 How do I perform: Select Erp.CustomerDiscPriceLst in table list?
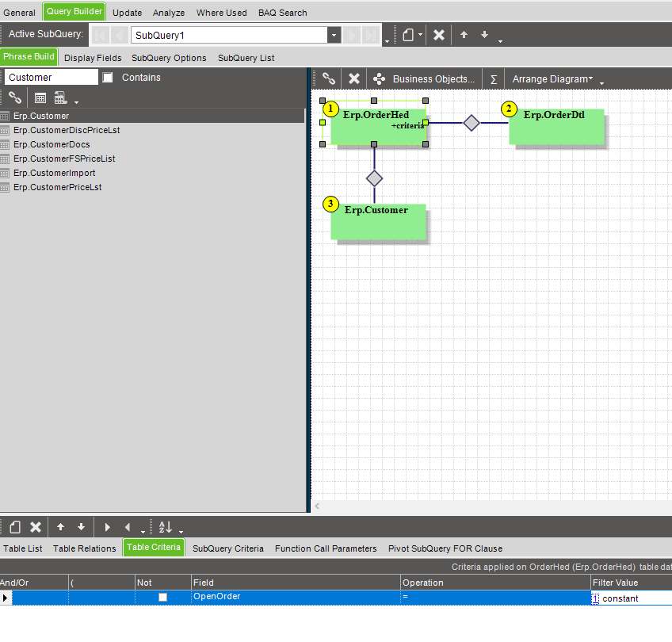[x=67, y=130]
